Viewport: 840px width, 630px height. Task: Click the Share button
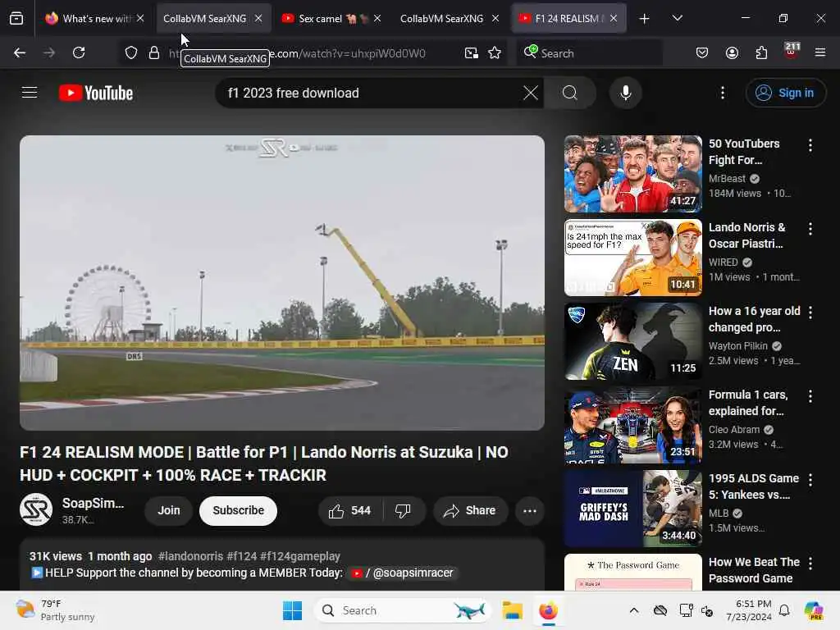point(470,510)
